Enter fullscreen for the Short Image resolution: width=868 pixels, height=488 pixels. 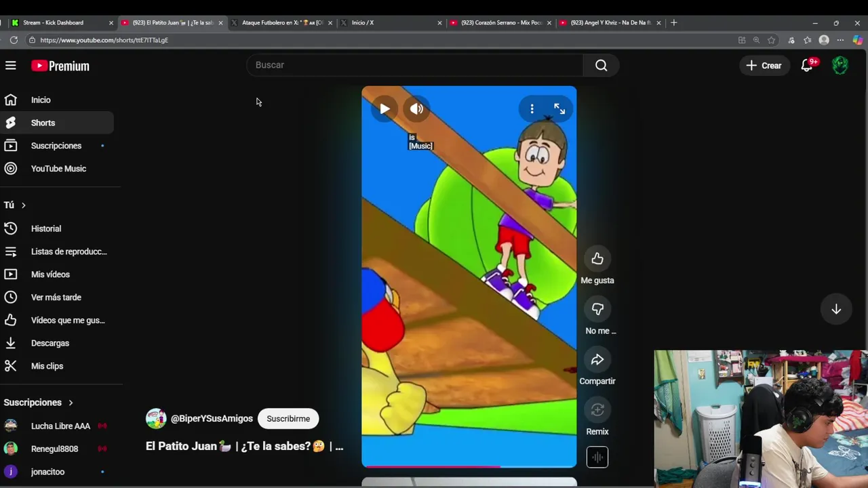coord(559,108)
